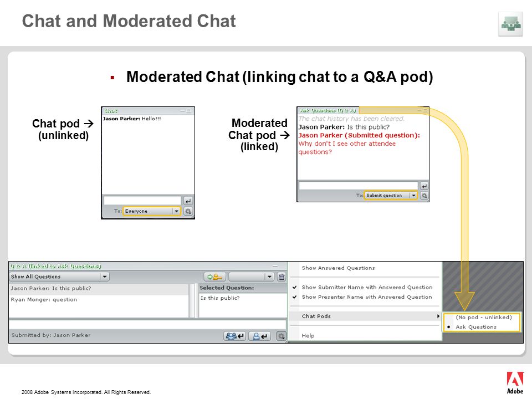Open the empty assign-to dropdown in Q&A pod
The image size is (532, 399).
click(252, 277)
